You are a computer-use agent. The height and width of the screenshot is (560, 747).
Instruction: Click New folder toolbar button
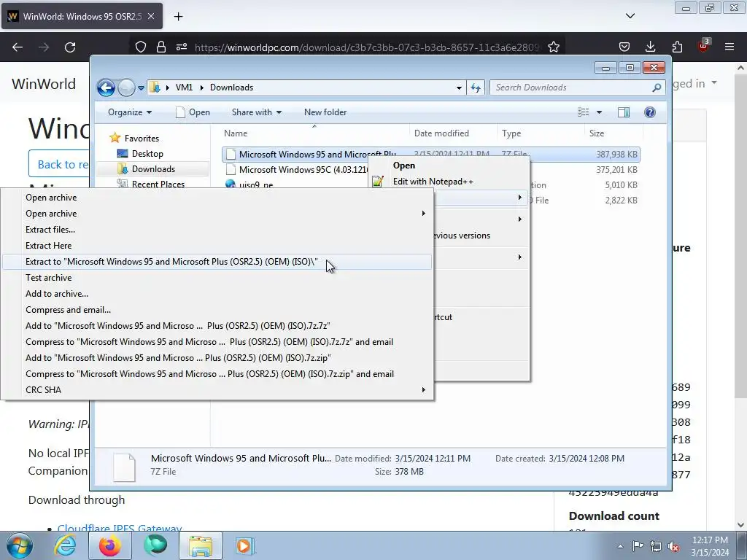[325, 112]
